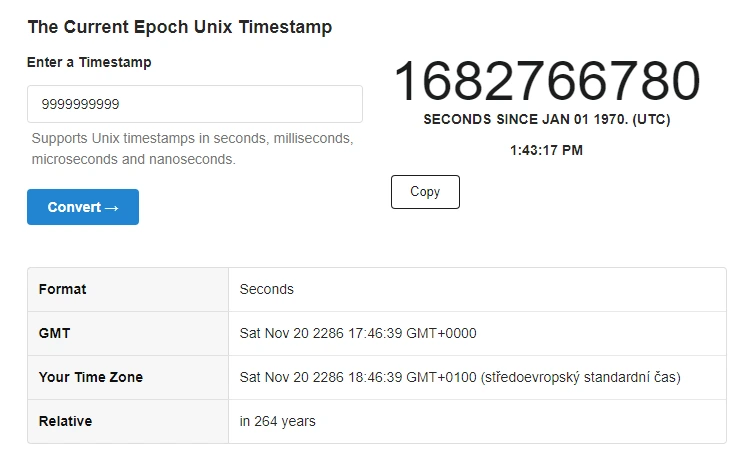Focus the timestamp input field containing 9999999999

(195, 104)
